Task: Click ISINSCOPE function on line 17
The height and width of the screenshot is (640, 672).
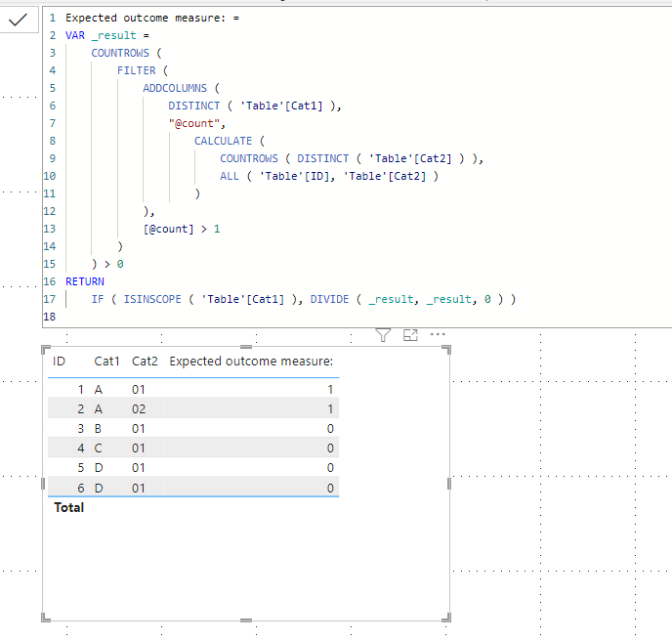Action: pos(152,299)
